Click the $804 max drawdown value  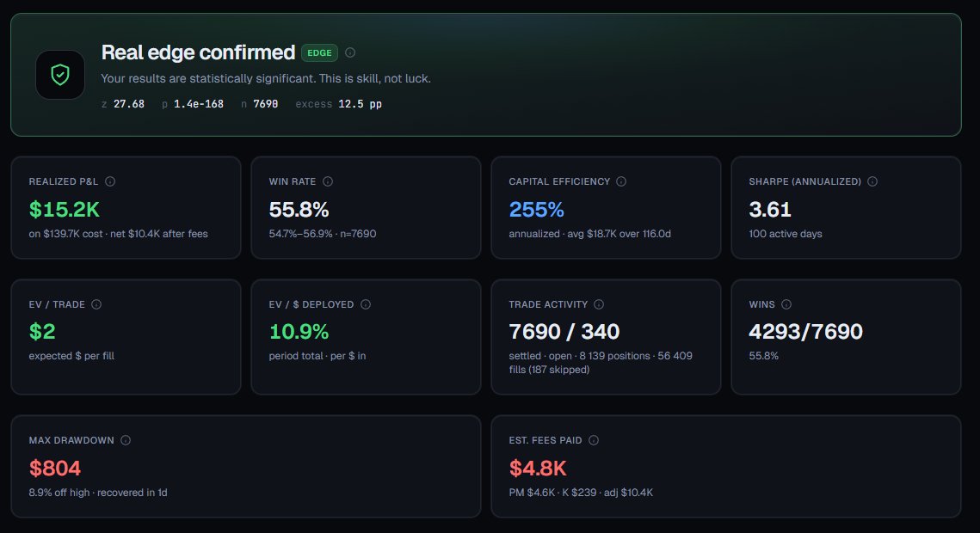pyautogui.click(x=55, y=468)
